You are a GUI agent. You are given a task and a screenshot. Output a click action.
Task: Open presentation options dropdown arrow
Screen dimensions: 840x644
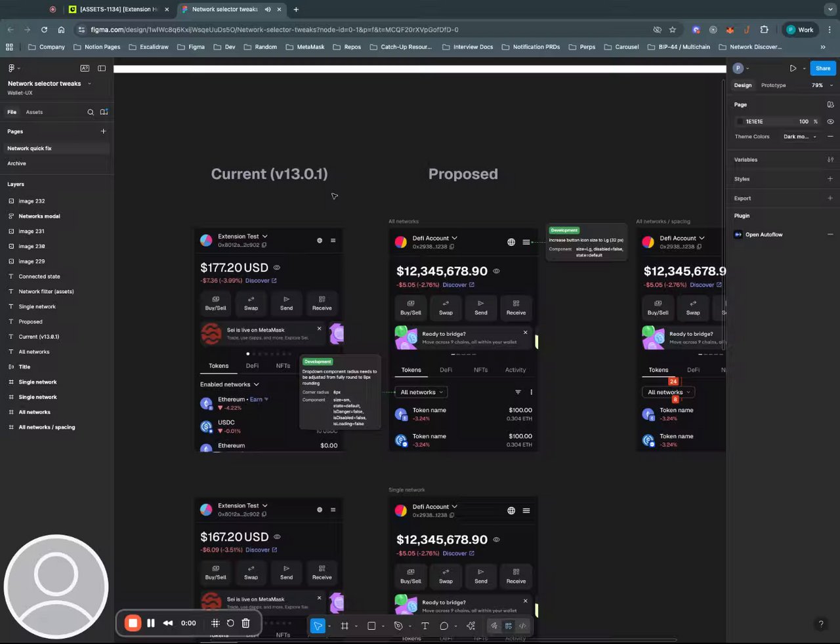[804, 68]
